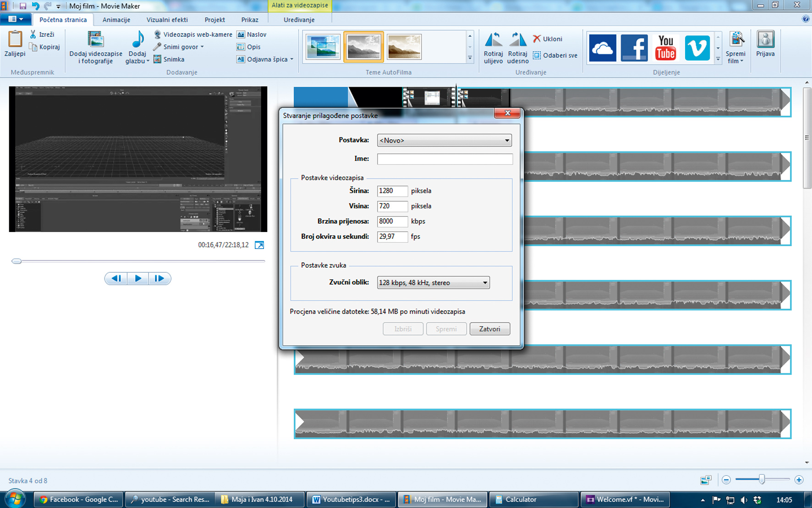The image size is (812, 508).
Task: Click the Zatvori button
Action: 489,329
